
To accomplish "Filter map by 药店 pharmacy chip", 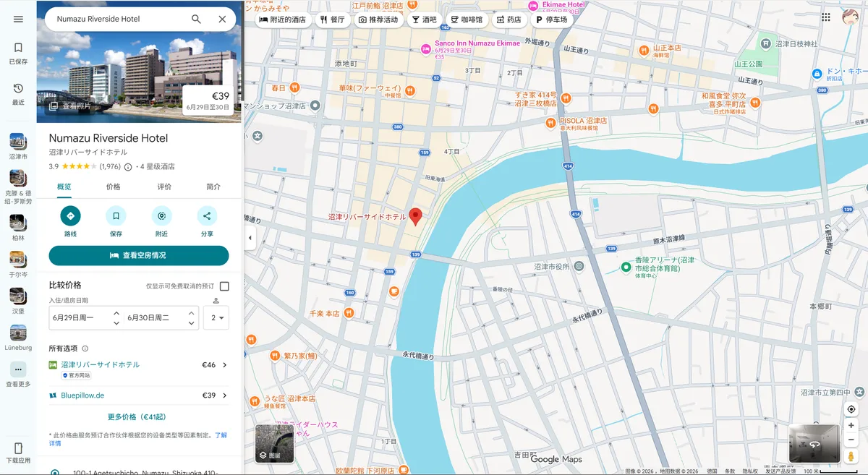I will (509, 20).
